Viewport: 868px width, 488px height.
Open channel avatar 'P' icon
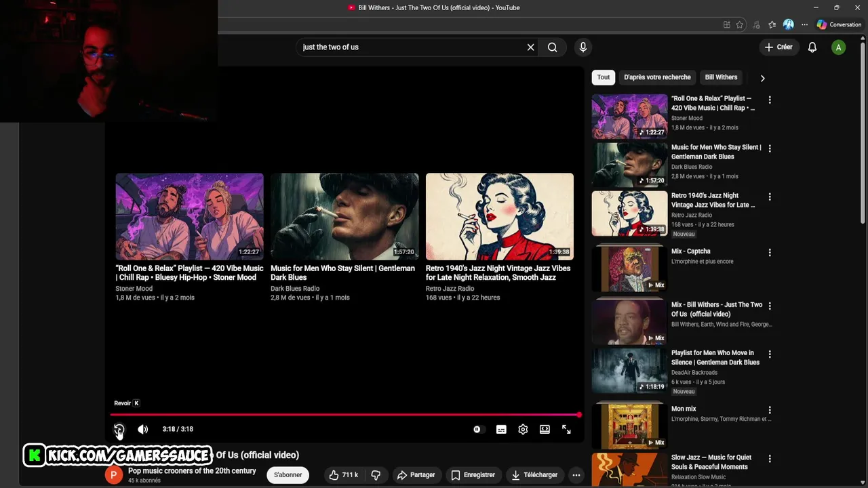tap(114, 475)
